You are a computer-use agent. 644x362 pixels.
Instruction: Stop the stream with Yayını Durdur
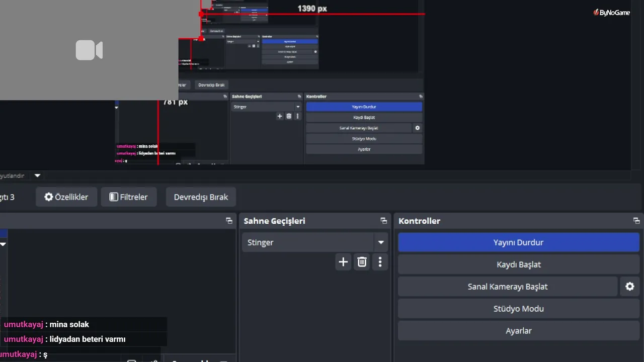[518, 242]
